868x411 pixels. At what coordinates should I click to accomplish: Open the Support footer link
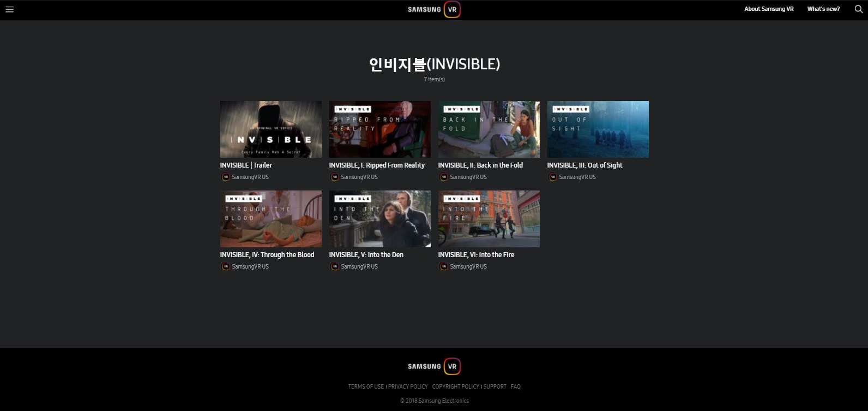[495, 386]
